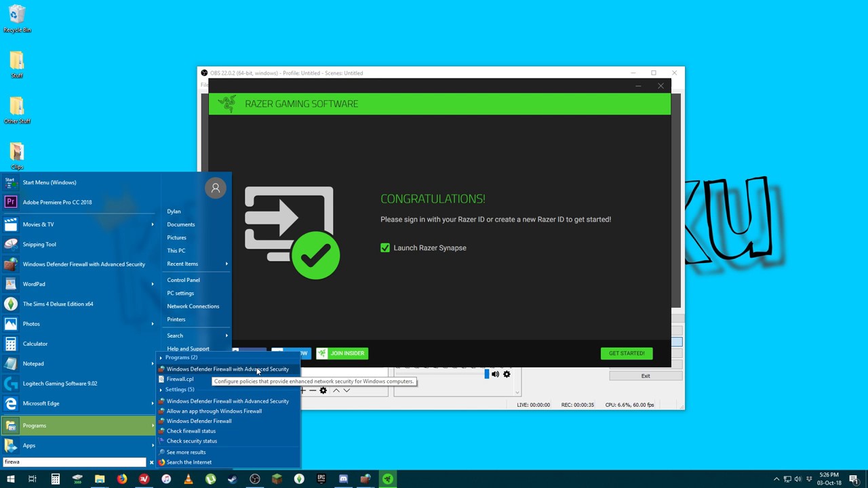Select the Clips folder on the desktop
The height and width of the screenshot is (488, 868).
pyautogui.click(x=17, y=156)
